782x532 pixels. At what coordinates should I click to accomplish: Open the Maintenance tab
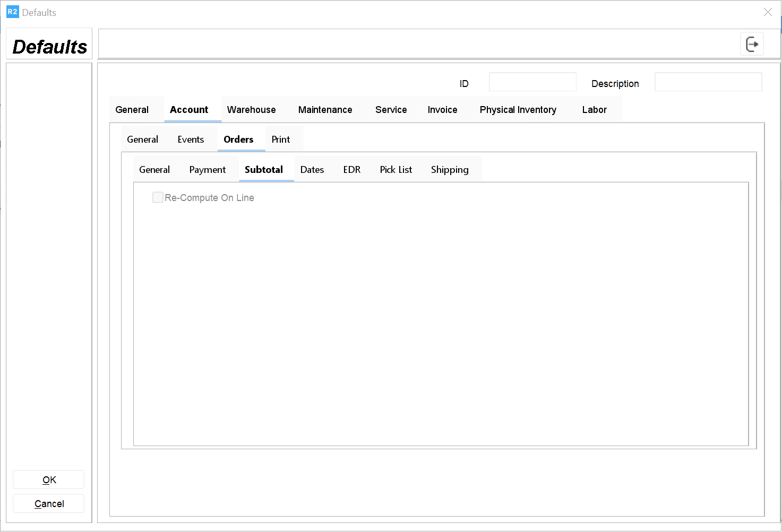(325, 110)
